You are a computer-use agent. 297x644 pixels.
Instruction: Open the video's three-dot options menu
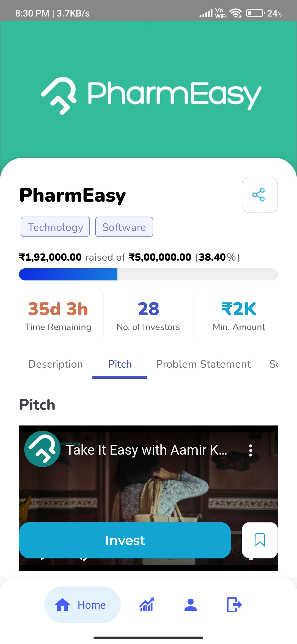251,450
